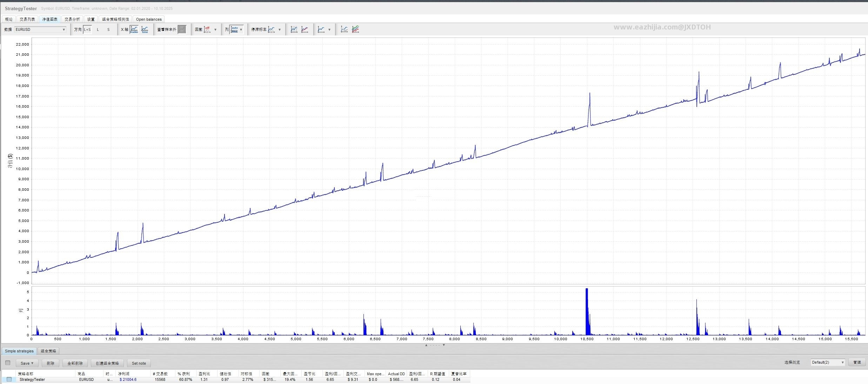
Task: Click the 创建组合策略 create portfolio button
Action: pos(107,363)
